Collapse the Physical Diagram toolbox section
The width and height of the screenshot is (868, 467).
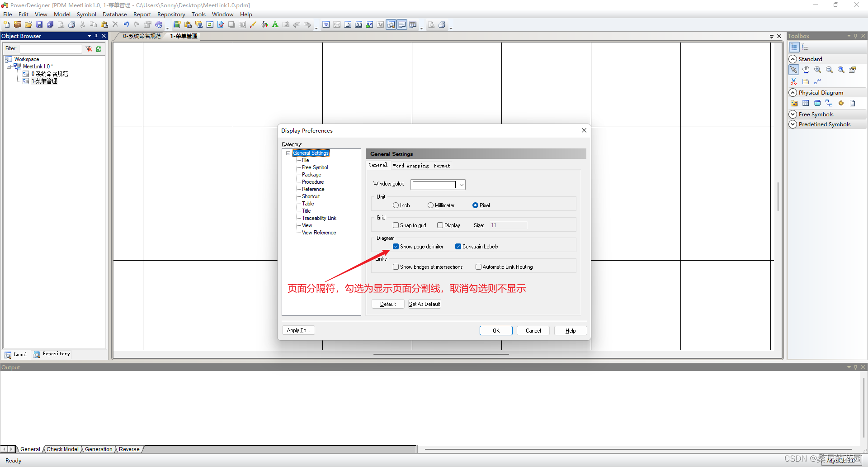[793, 92]
